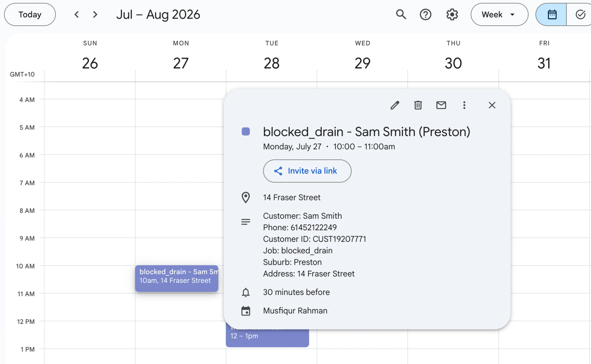The image size is (591, 364).
Task: Open event options three-dot menu
Action: pos(464,105)
